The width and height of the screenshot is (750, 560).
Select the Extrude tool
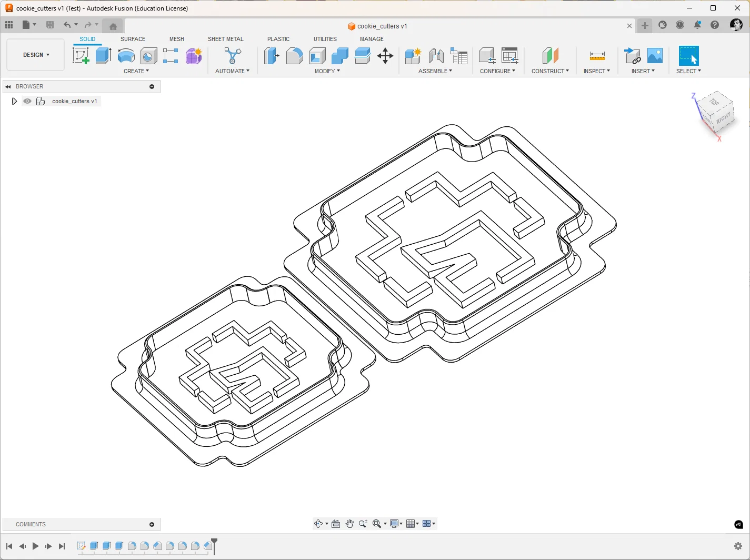(x=103, y=56)
